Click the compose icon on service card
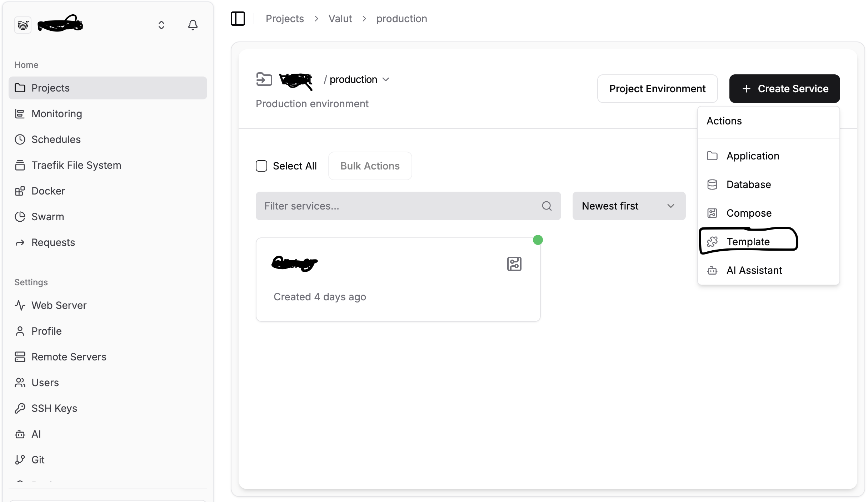 (514, 264)
